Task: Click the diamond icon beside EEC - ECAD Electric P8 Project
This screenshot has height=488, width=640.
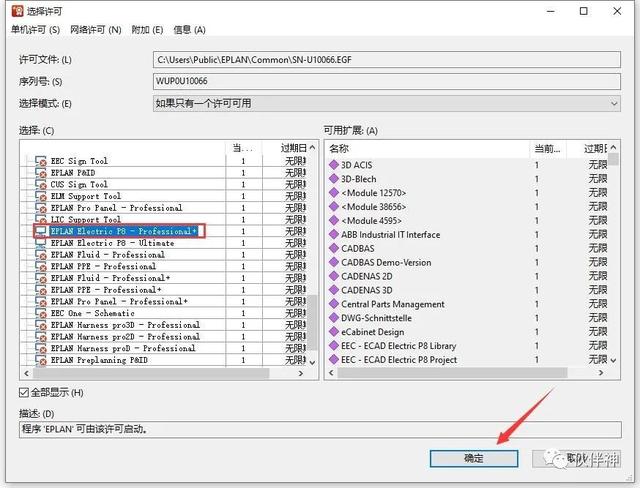Action: pyautogui.click(x=334, y=359)
